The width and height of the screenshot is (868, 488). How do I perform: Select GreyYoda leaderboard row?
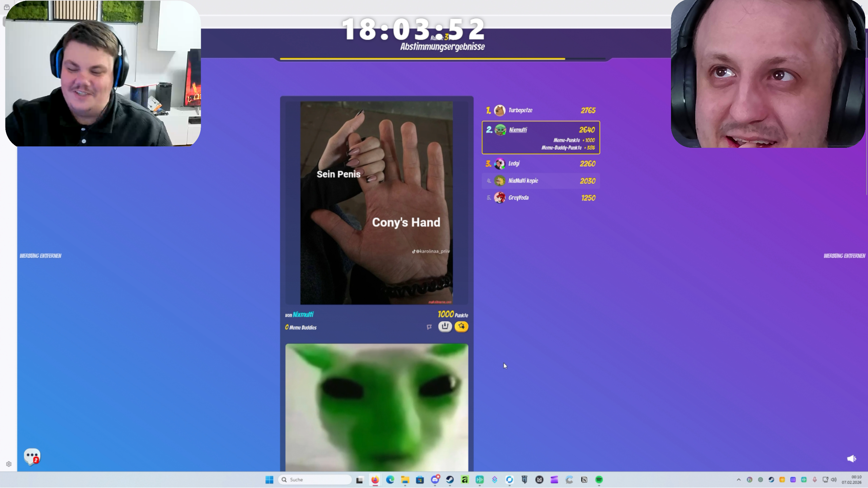point(541,198)
